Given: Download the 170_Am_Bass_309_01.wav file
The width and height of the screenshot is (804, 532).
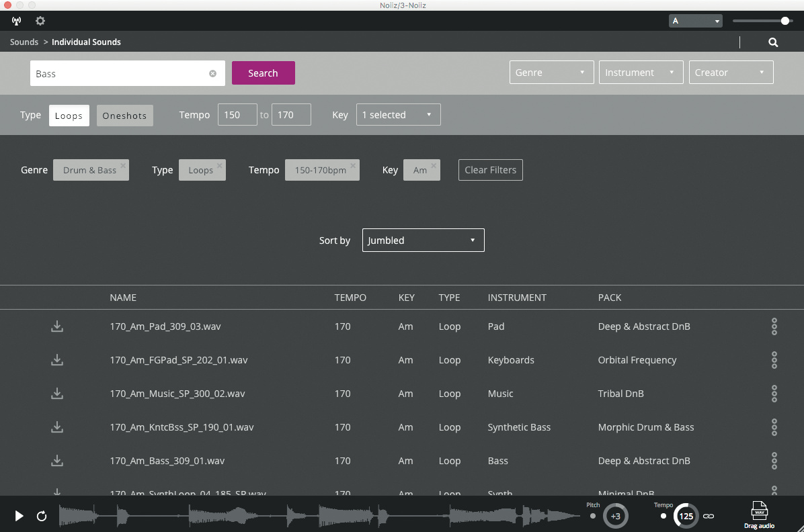Looking at the screenshot, I should click(x=57, y=461).
